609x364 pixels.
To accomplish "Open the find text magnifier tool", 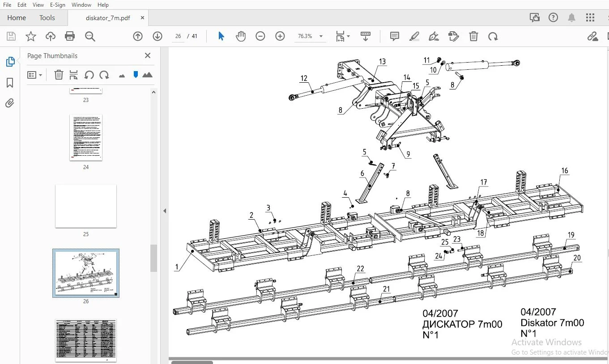I will pos(90,36).
